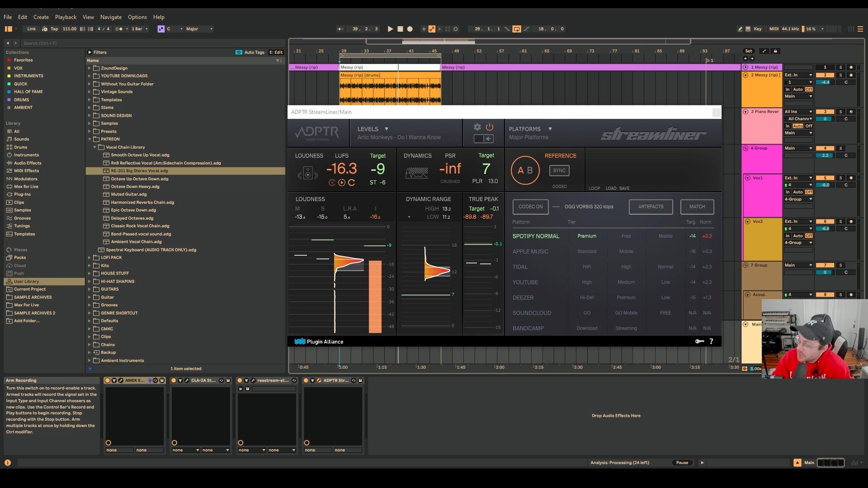Open the hamburger menu at top right

[x=860, y=29]
